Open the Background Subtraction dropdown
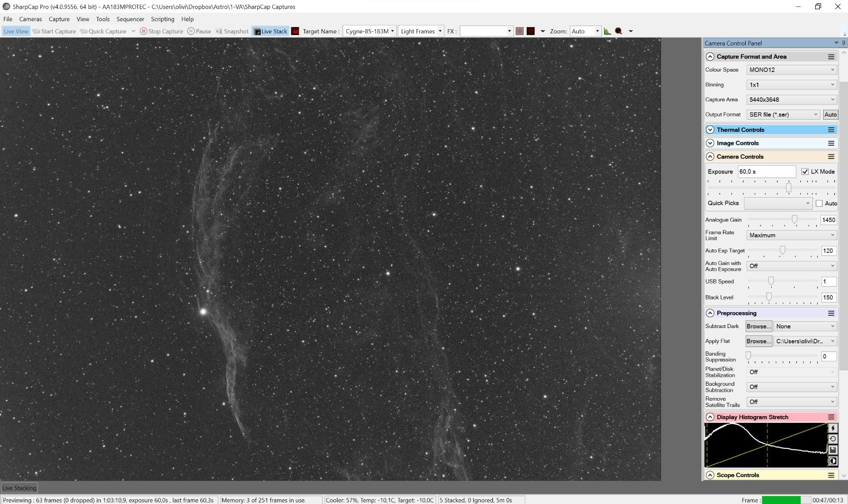This screenshot has height=504, width=848. [791, 387]
